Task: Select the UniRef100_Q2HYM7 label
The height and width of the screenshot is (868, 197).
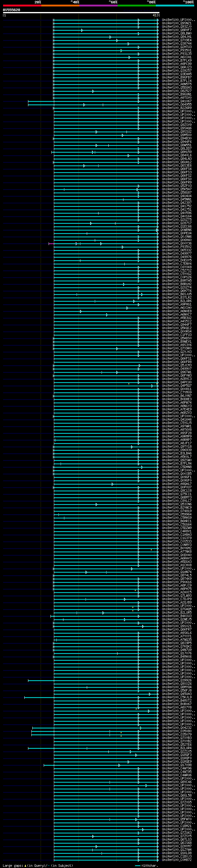Action: tap(177, 846)
